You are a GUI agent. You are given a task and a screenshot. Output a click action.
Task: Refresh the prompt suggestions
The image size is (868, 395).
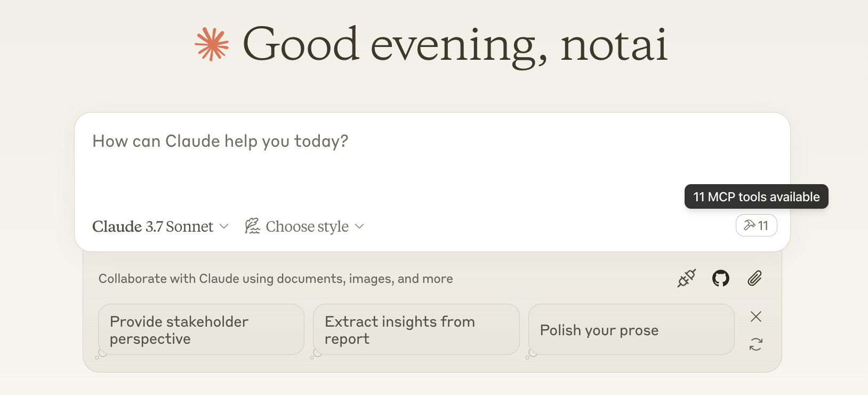[x=756, y=344]
